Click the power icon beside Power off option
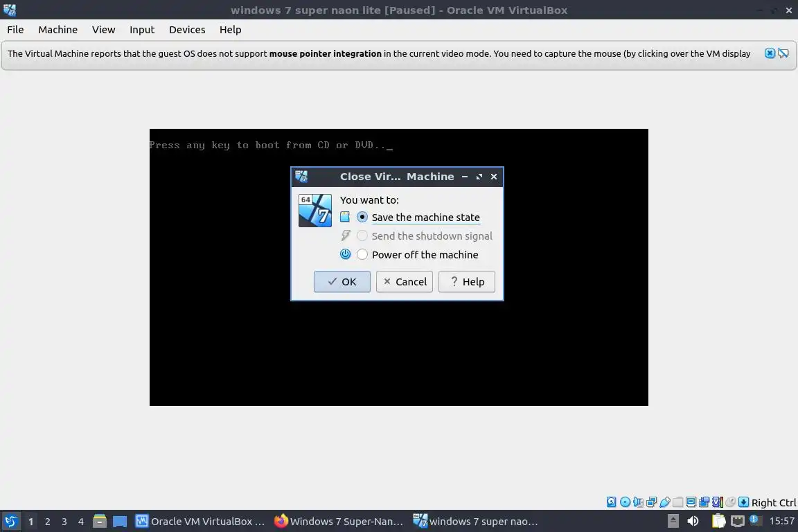Viewport: 798px width, 532px height. coord(345,254)
